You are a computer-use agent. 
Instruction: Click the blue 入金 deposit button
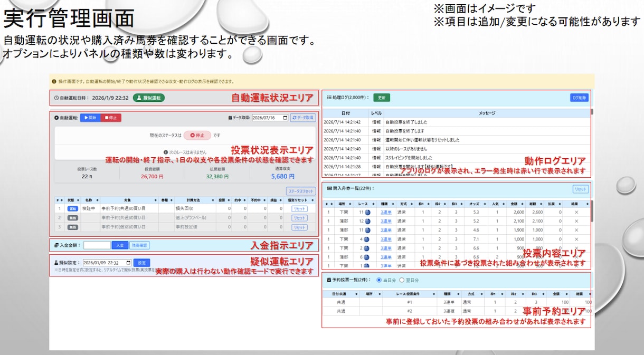[120, 245]
